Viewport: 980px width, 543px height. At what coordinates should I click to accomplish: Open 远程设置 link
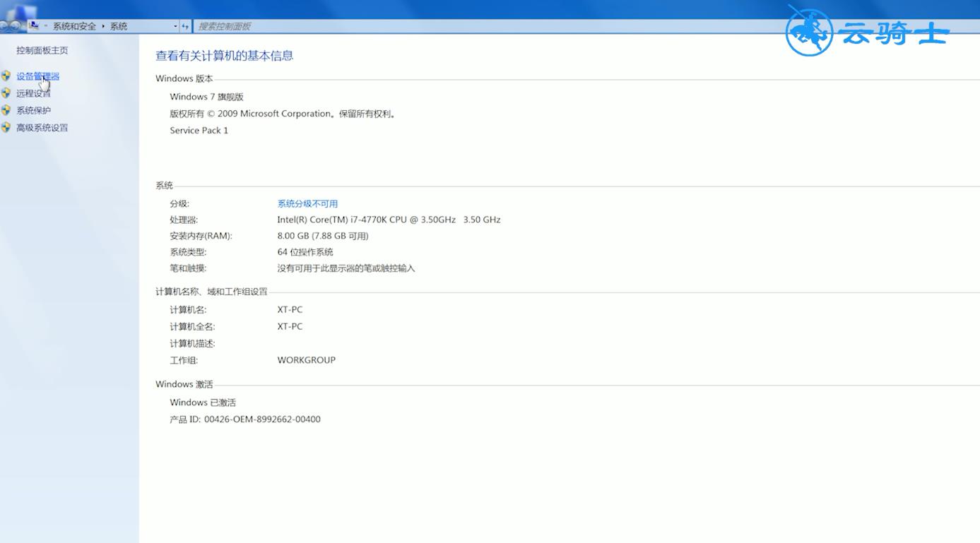33,93
